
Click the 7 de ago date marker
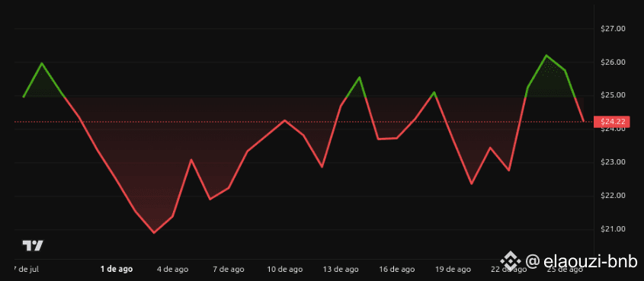tap(229, 270)
